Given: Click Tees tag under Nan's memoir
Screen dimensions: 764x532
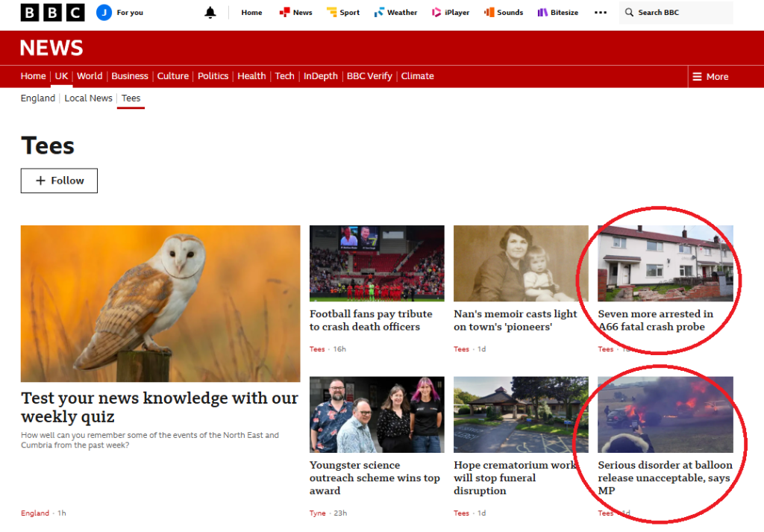Looking at the screenshot, I should click(461, 348).
